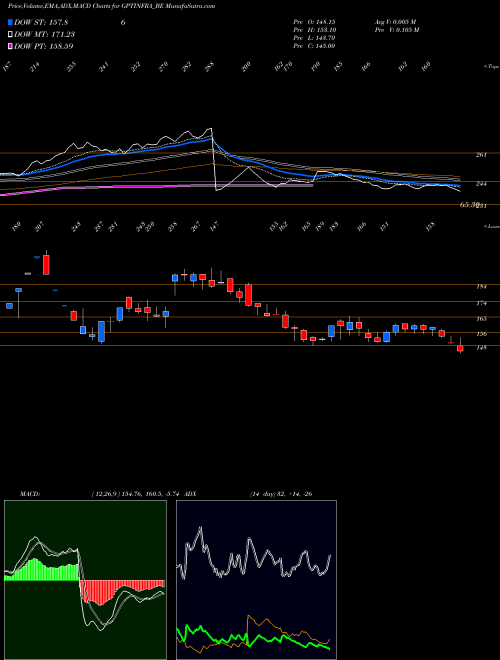
Task: Open the green MACD histogram panel
Action: (85, 580)
